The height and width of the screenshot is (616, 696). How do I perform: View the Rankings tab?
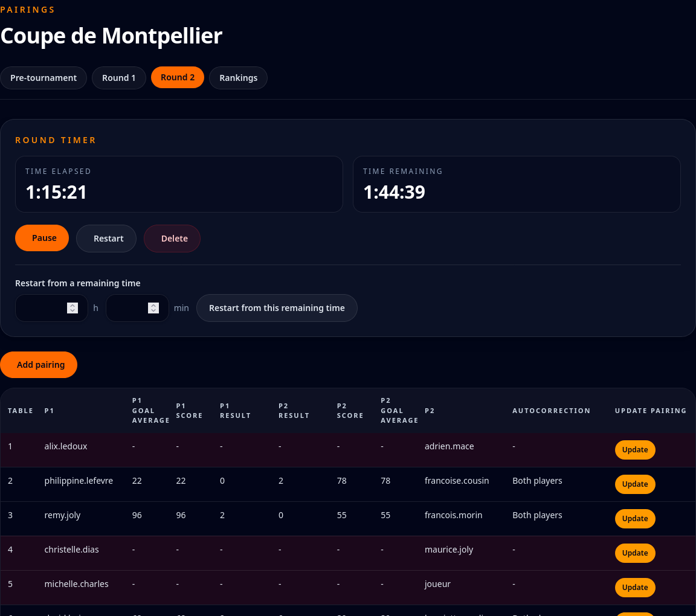239,78
